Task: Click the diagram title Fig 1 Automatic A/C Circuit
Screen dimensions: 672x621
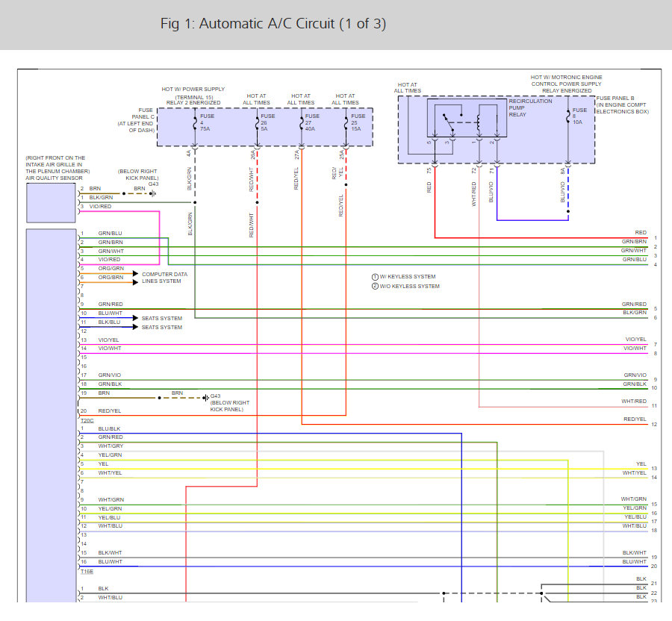Action: click(273, 23)
